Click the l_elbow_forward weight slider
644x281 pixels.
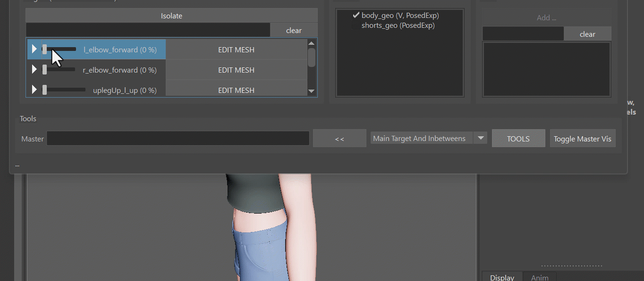(59, 49)
